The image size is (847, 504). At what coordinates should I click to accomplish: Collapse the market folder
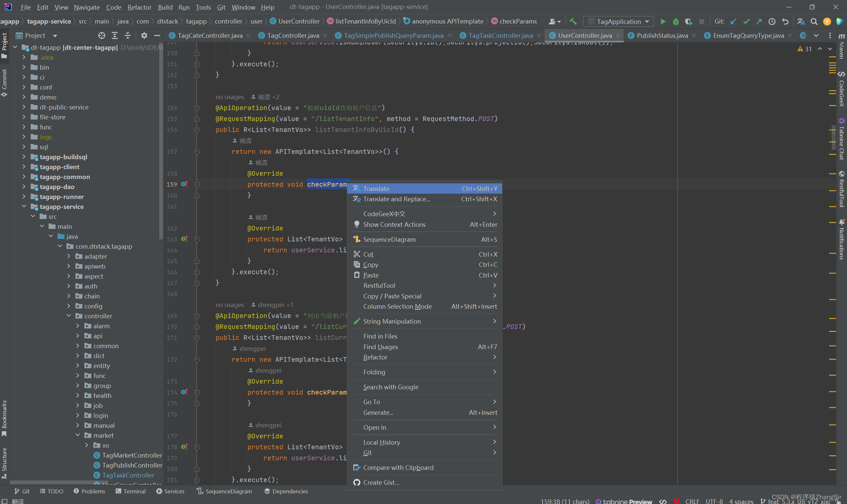point(77,435)
